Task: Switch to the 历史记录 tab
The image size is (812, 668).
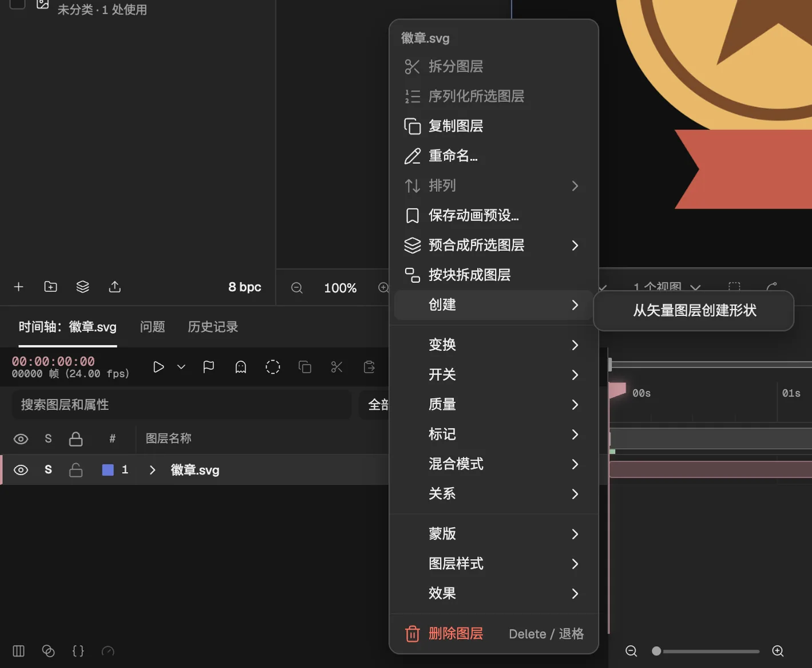Action: [x=213, y=327]
